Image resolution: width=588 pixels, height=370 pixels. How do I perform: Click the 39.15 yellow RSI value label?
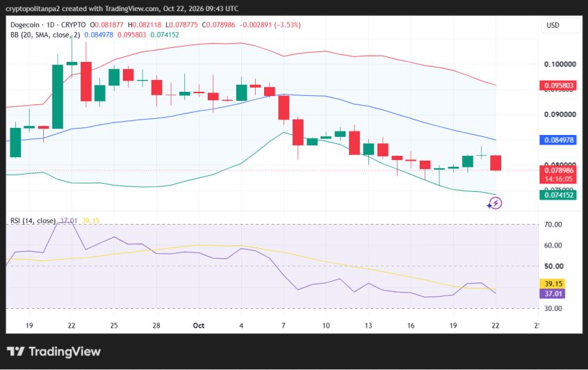coord(553,284)
